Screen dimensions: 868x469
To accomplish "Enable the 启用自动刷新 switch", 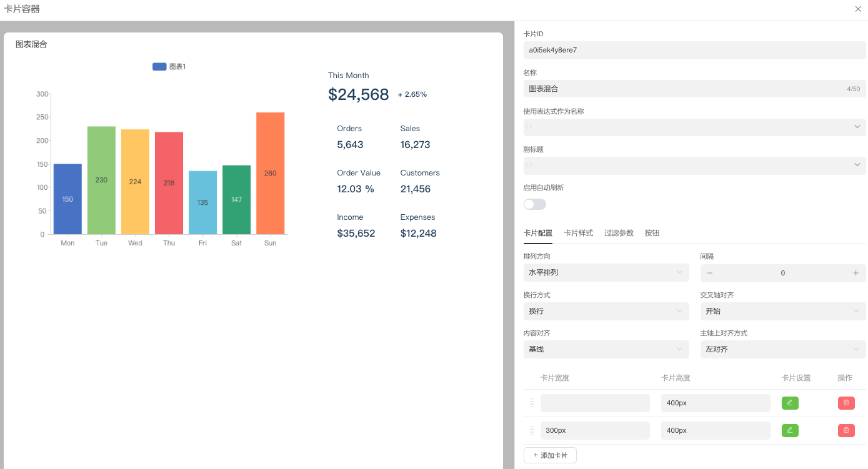I will (x=534, y=204).
